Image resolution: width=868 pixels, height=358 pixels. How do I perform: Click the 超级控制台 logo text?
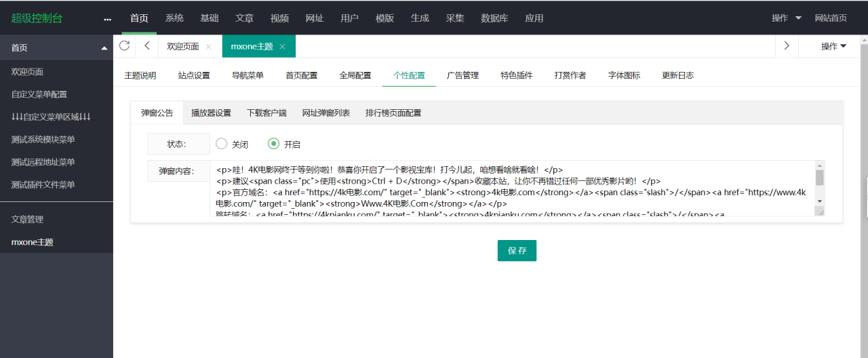[37, 18]
